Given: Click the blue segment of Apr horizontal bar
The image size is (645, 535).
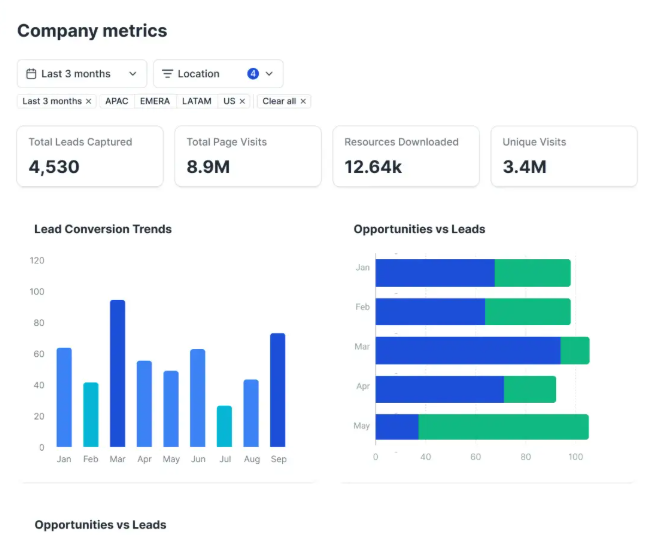Looking at the screenshot, I should [x=440, y=389].
